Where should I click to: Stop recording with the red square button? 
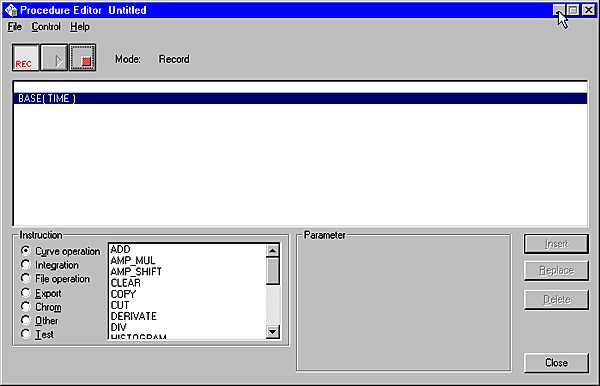click(x=83, y=58)
